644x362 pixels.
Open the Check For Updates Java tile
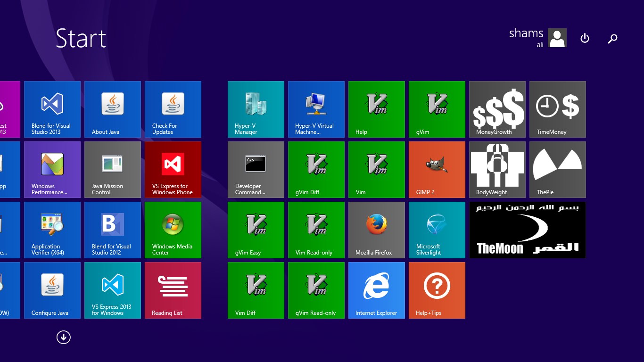point(173,109)
